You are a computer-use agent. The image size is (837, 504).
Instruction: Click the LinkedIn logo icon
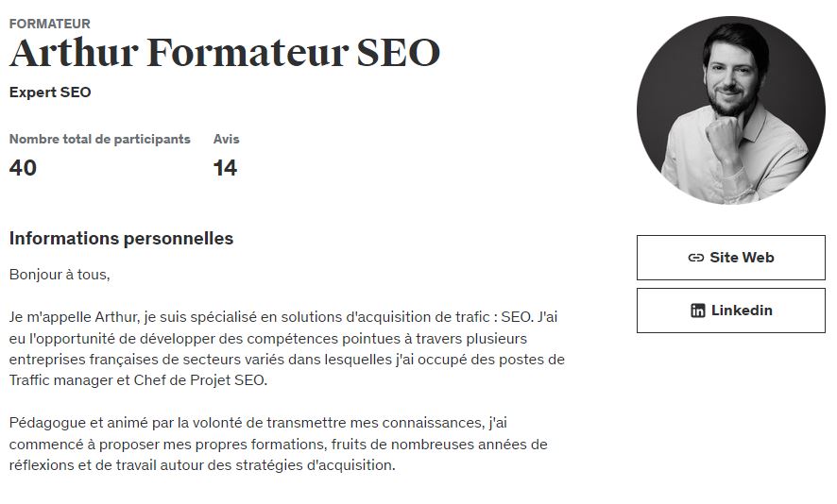click(698, 311)
